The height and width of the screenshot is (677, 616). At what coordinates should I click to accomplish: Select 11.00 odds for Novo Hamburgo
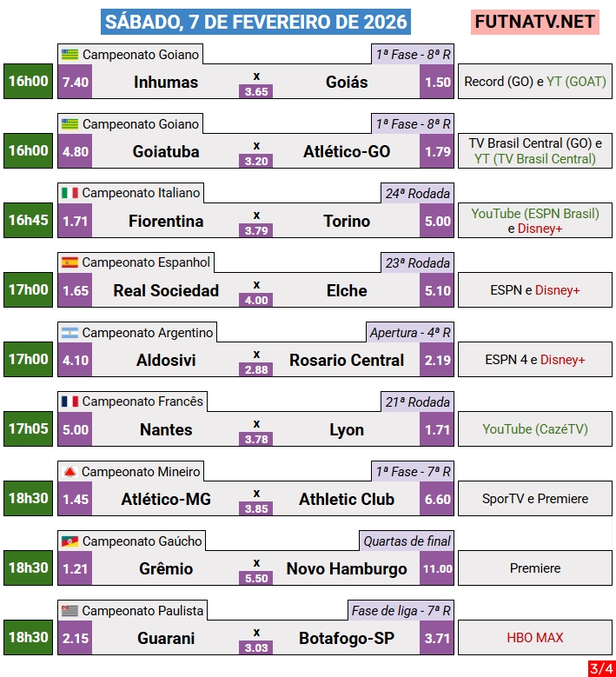click(438, 569)
